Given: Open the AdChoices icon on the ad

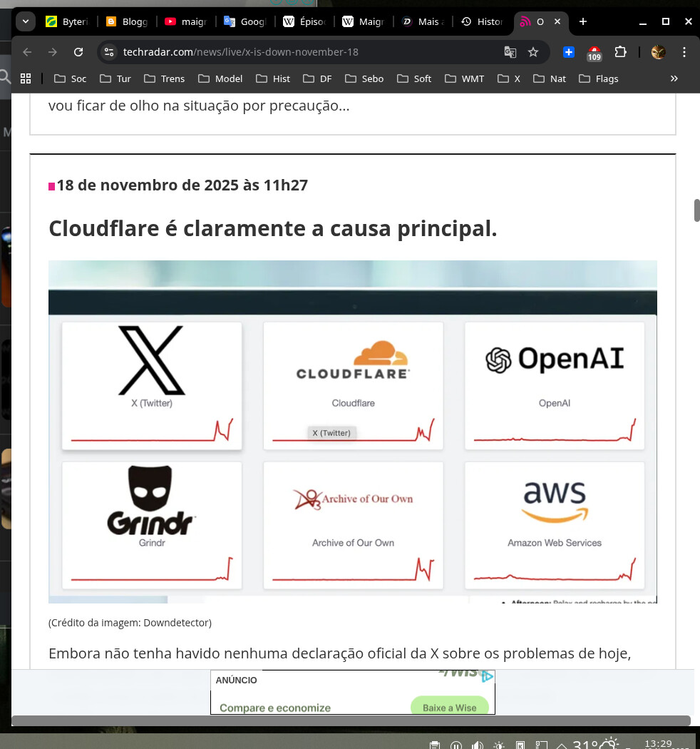Looking at the screenshot, I should click(x=488, y=676).
